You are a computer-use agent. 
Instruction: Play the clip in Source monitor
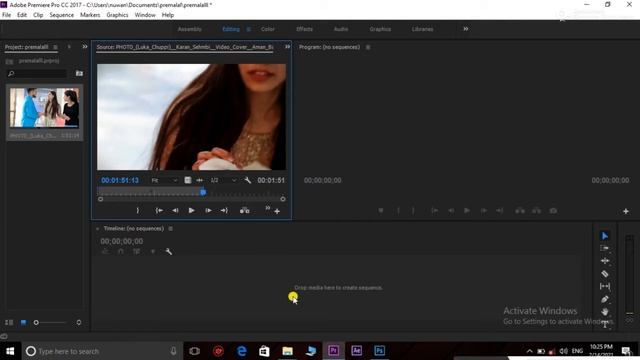tap(191, 210)
